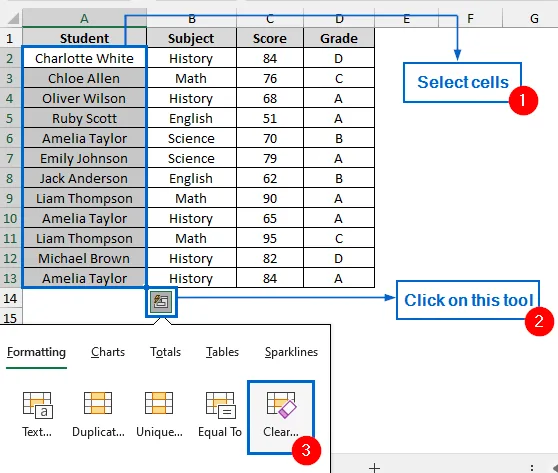
Task: Select Amelia Taylor cell in row 13
Action: click(84, 278)
